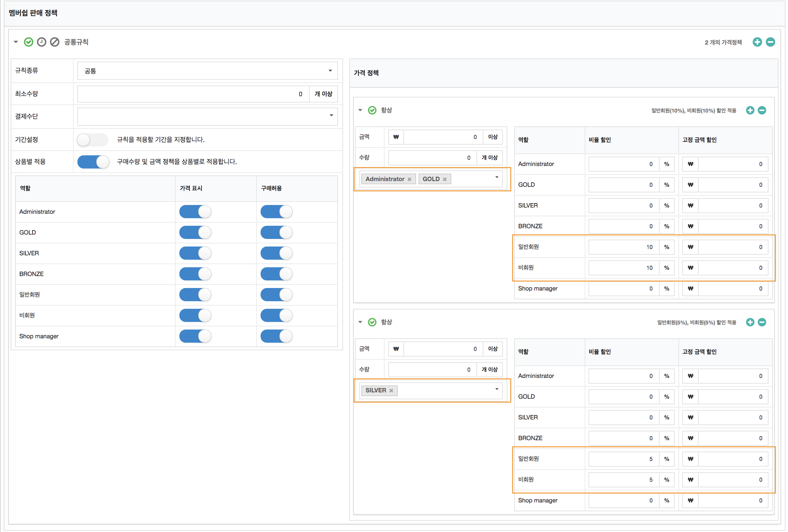Click the prohibited circle icon beside 공통규칙
The width and height of the screenshot is (788, 532).
(54, 42)
